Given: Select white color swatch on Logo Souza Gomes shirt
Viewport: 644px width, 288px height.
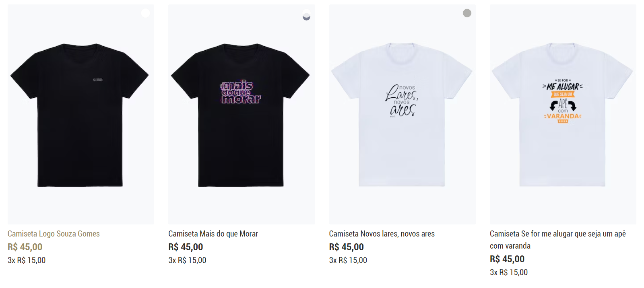Looking at the screenshot, I should 145,13.
